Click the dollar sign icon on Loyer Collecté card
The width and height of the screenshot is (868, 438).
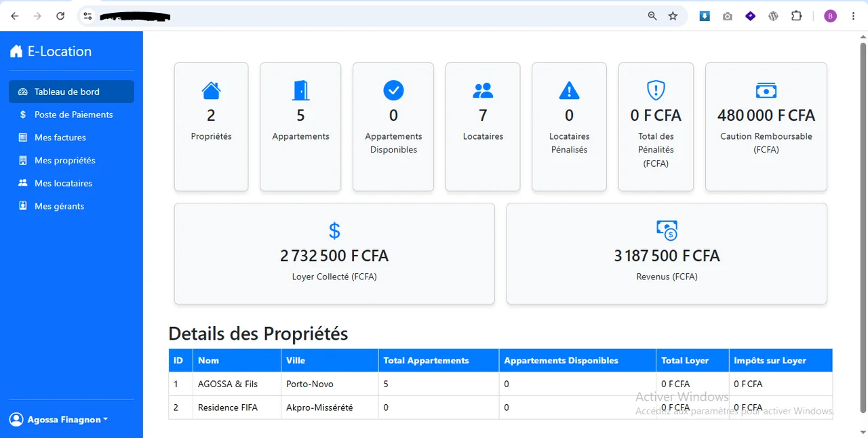[334, 231]
